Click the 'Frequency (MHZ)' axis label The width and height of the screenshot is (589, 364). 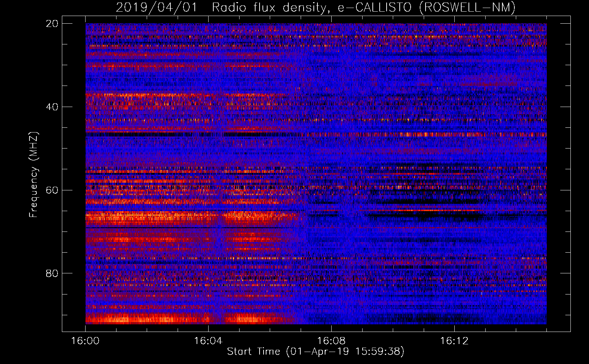(x=33, y=175)
